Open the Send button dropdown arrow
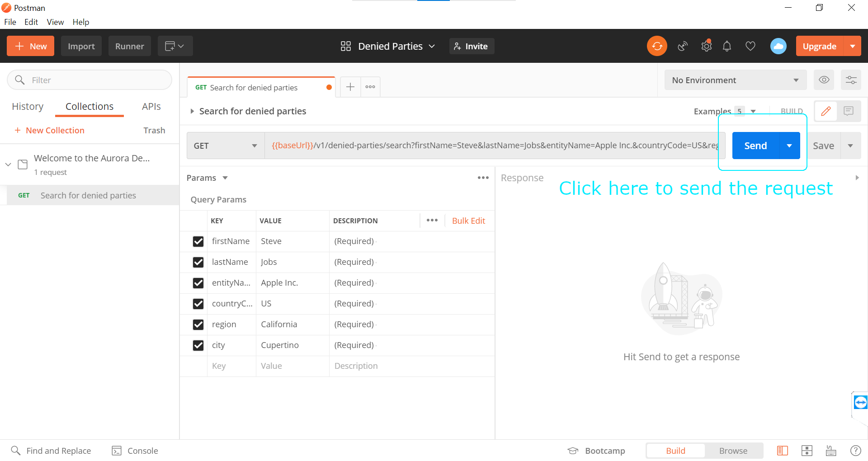This screenshot has height=461, width=868. (789, 146)
